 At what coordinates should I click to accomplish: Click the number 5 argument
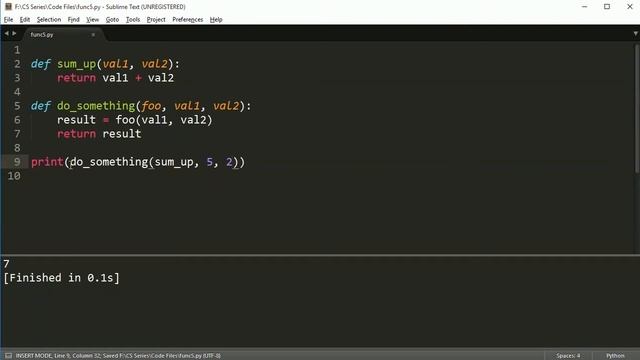[x=210, y=162]
